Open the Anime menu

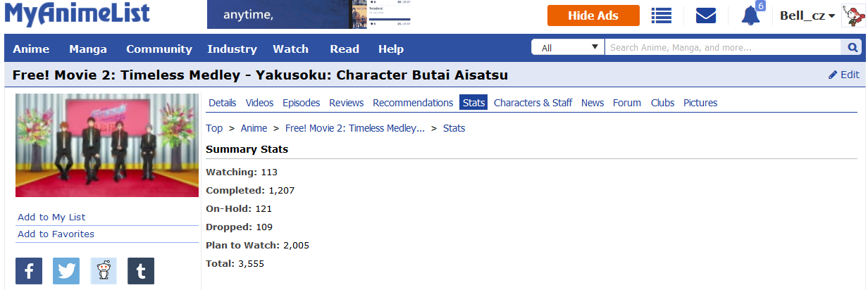(31, 49)
